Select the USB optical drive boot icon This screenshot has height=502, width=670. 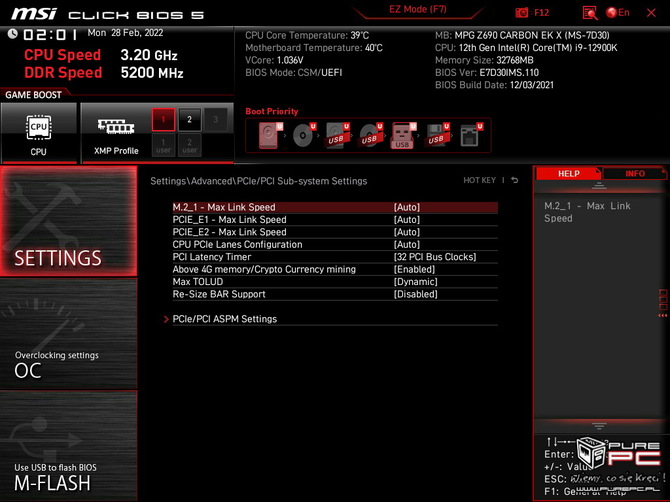point(370,135)
